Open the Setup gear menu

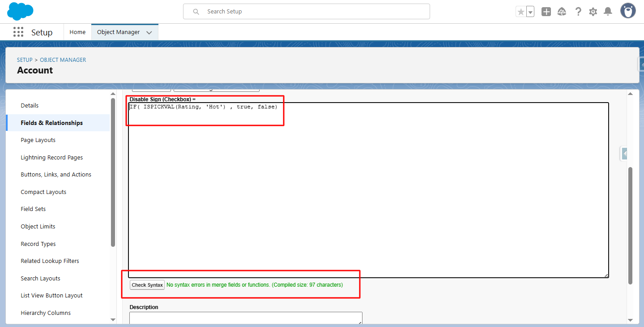coord(593,12)
